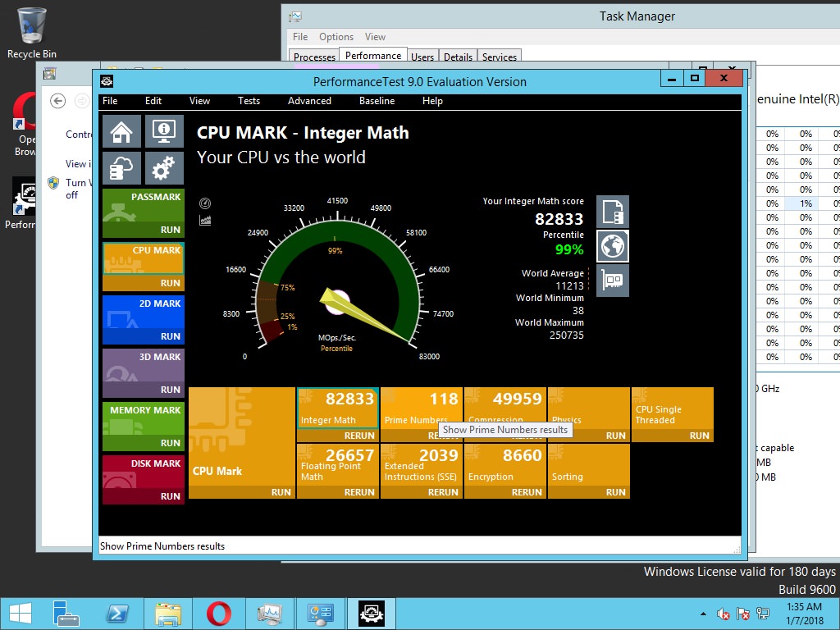Run the 2D MARK test suite

click(170, 336)
